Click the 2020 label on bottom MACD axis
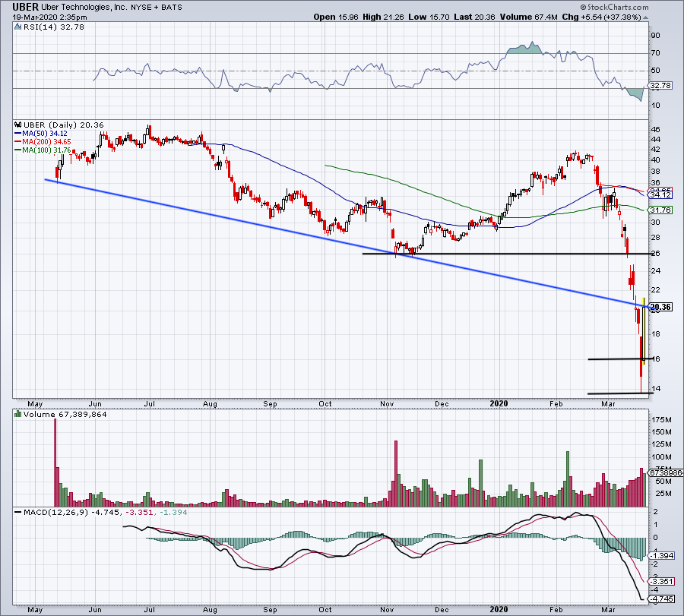Image resolution: width=684 pixels, height=616 pixels. point(499,609)
